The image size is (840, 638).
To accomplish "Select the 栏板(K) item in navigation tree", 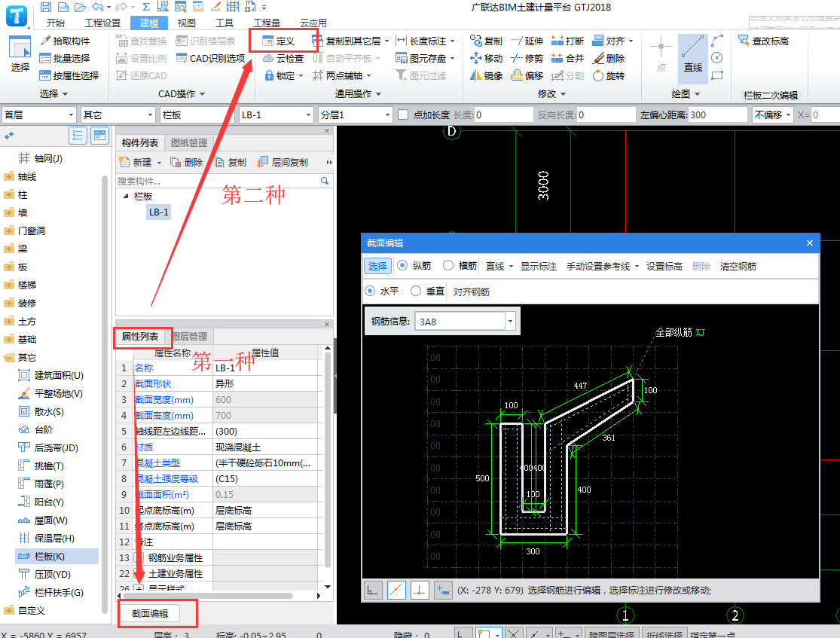I will pyautogui.click(x=57, y=557).
